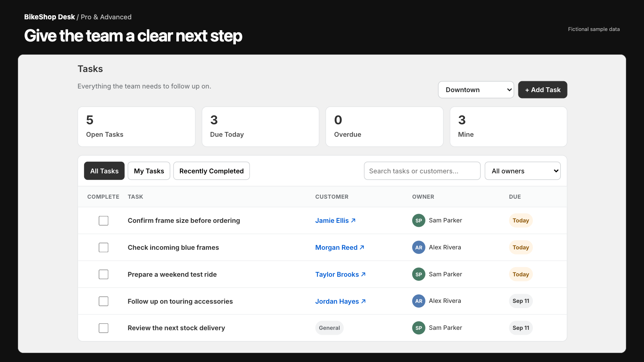
Task: Click the BikeShop Desk brand name
Action: (x=50, y=17)
